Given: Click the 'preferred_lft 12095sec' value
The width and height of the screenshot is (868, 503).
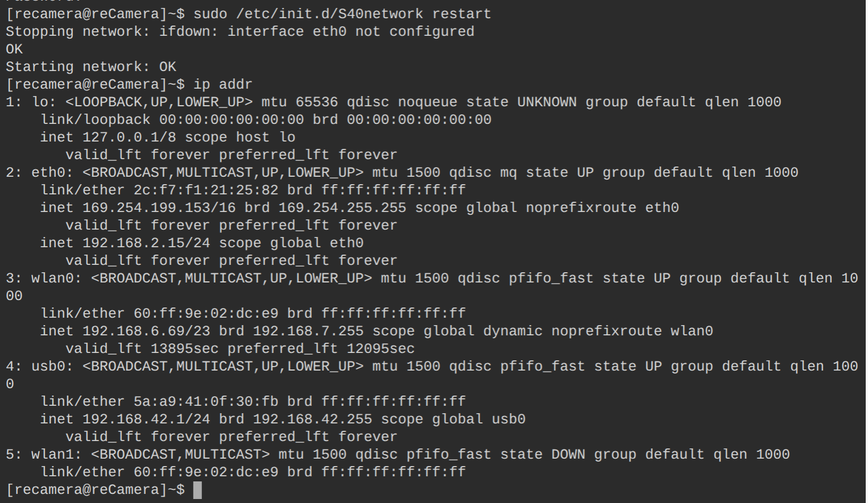Looking at the screenshot, I should coord(321,348).
